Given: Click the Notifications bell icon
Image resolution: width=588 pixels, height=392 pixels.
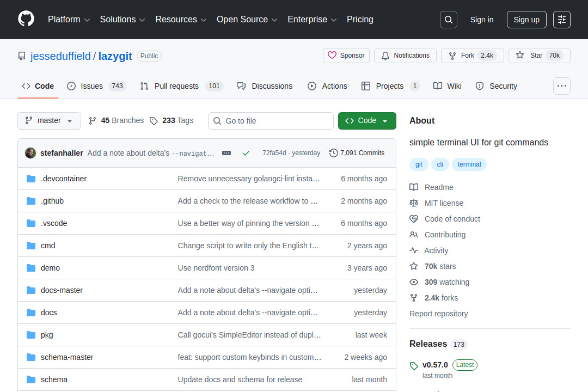Looking at the screenshot, I should point(385,55).
